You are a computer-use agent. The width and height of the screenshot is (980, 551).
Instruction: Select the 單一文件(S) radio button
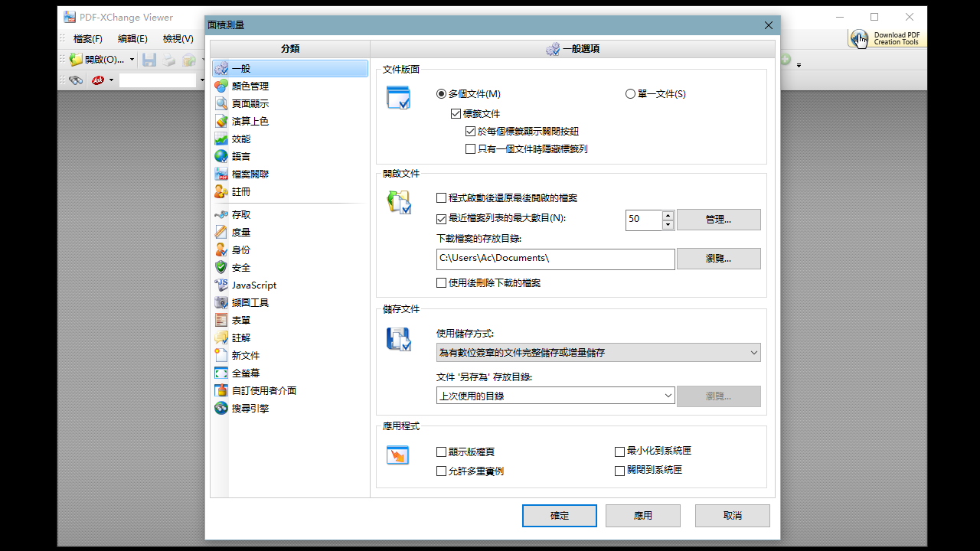click(629, 93)
